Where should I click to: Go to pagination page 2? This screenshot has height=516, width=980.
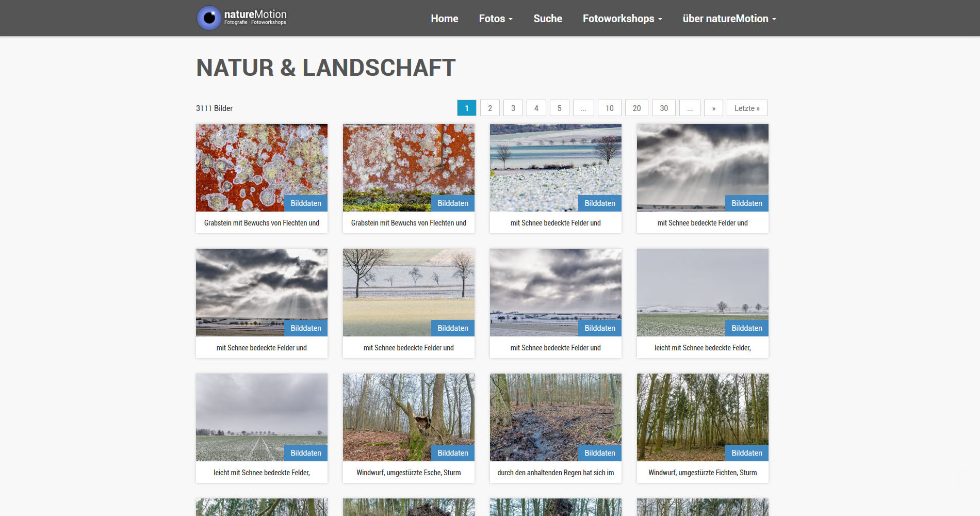click(x=489, y=108)
